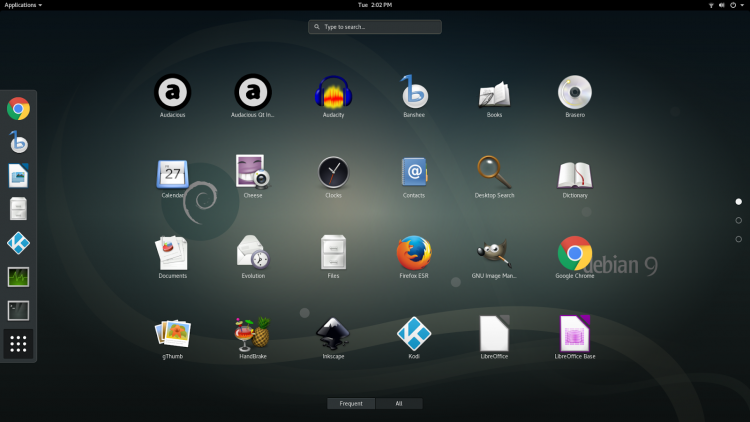The height and width of the screenshot is (422, 750).
Task: Switch to the All apps tab
Action: click(x=399, y=403)
